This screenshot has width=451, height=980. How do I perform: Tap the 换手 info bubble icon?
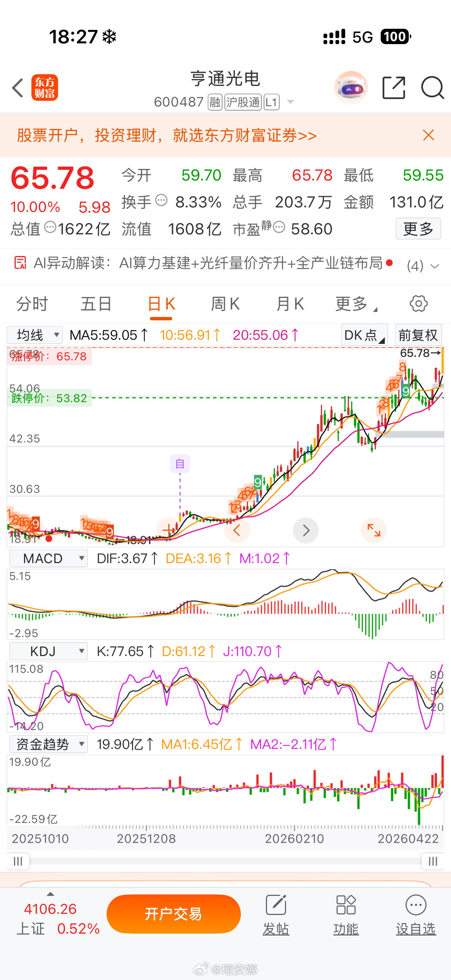[162, 200]
